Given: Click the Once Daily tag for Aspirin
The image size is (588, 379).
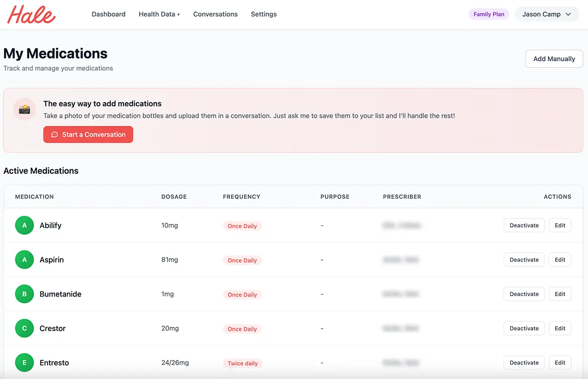Looking at the screenshot, I should coord(242,260).
